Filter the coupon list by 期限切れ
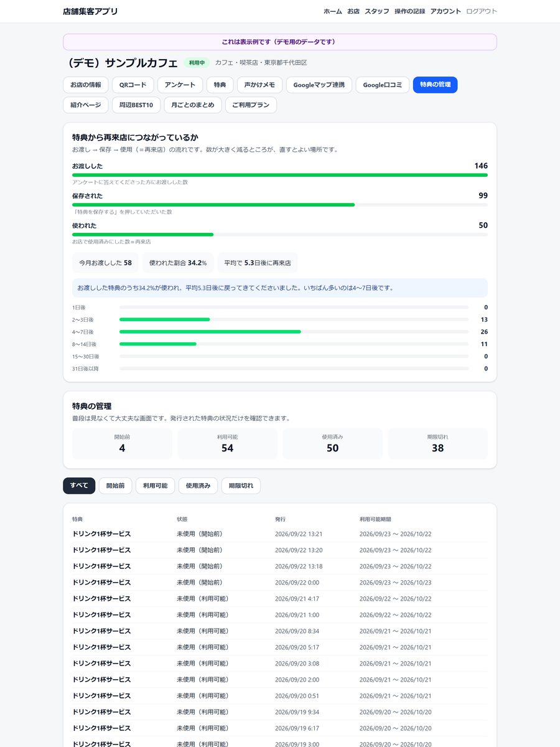The height and width of the screenshot is (747, 560). click(241, 486)
